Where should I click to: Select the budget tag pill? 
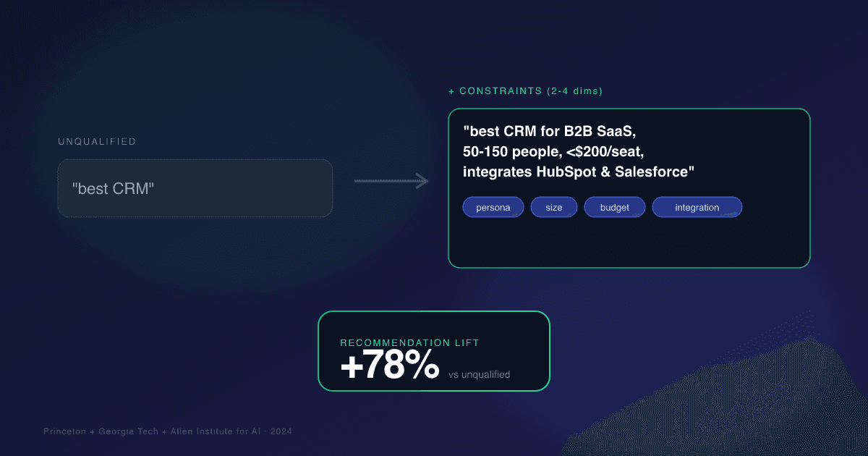(615, 208)
